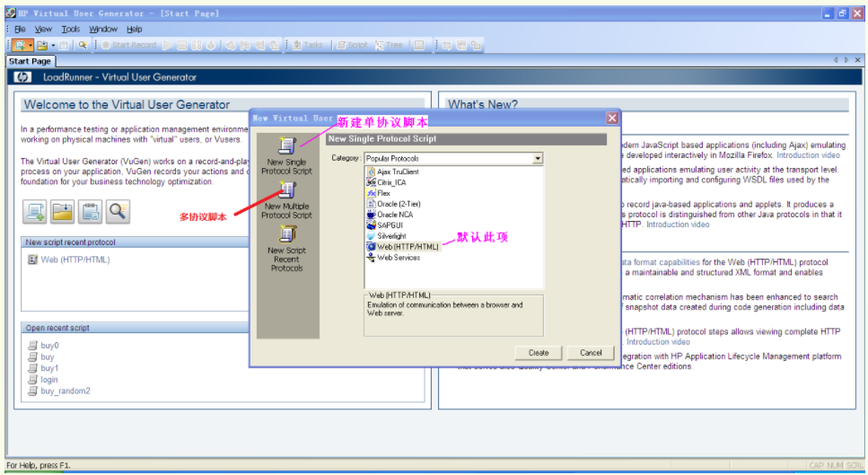Click the output window toolbar icon after Tree
The image size is (868, 475).
pos(419,45)
